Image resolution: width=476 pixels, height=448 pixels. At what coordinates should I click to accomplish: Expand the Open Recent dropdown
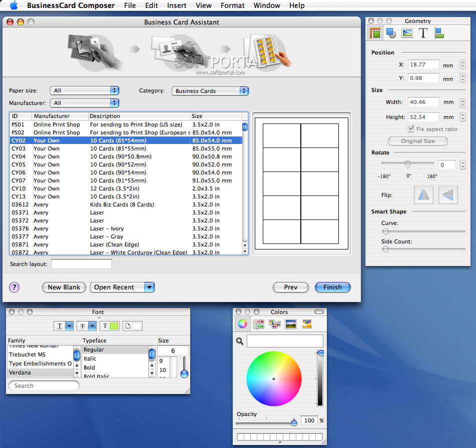click(x=149, y=287)
